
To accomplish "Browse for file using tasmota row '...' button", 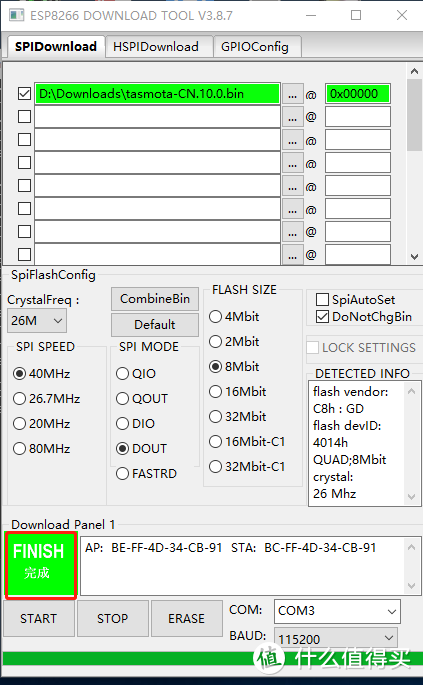I will coord(293,94).
